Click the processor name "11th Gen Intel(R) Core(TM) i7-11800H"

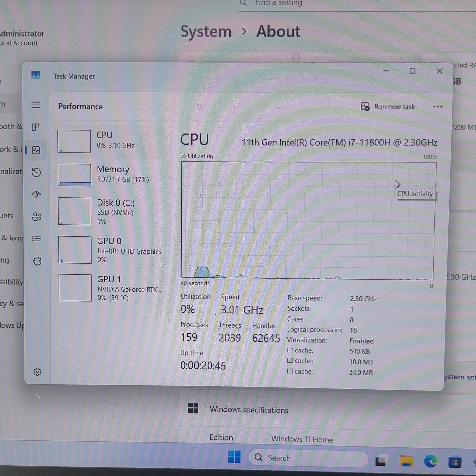[x=316, y=142]
